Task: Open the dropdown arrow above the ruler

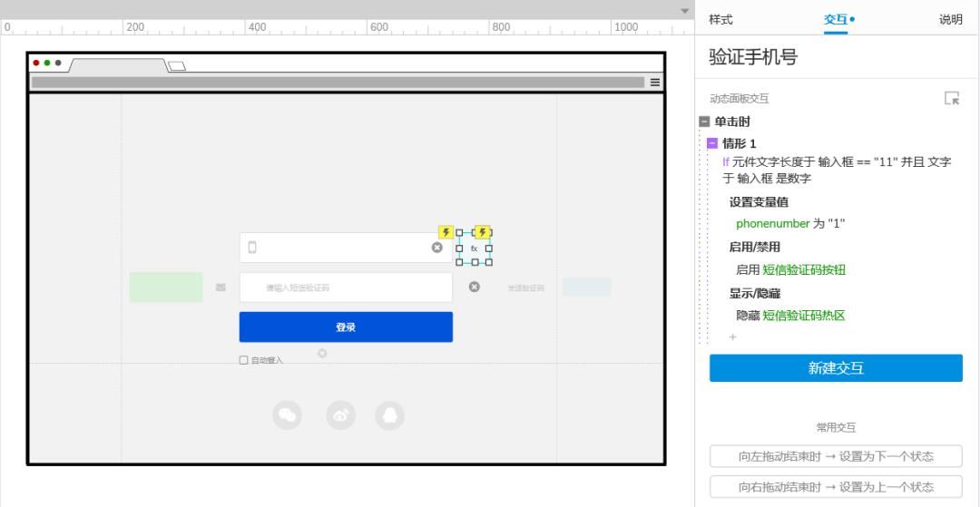Action: 684,11
